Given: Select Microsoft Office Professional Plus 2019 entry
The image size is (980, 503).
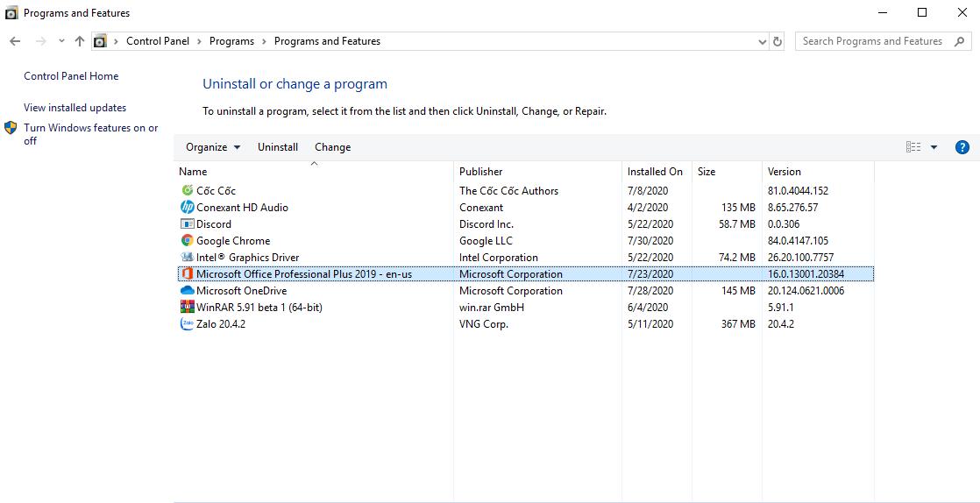Looking at the screenshot, I should [304, 274].
